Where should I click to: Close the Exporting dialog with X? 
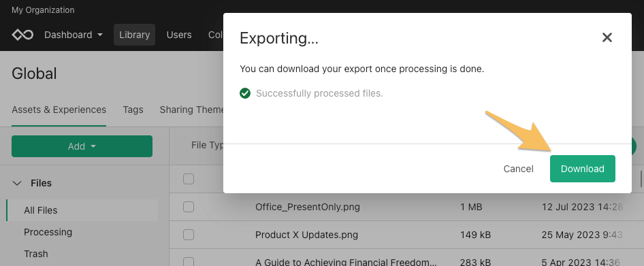pyautogui.click(x=607, y=38)
